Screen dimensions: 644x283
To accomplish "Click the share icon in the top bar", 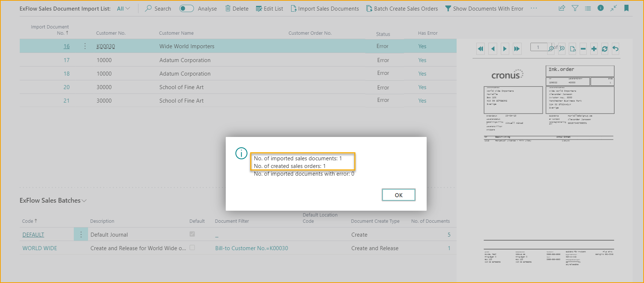I will tap(562, 8).
